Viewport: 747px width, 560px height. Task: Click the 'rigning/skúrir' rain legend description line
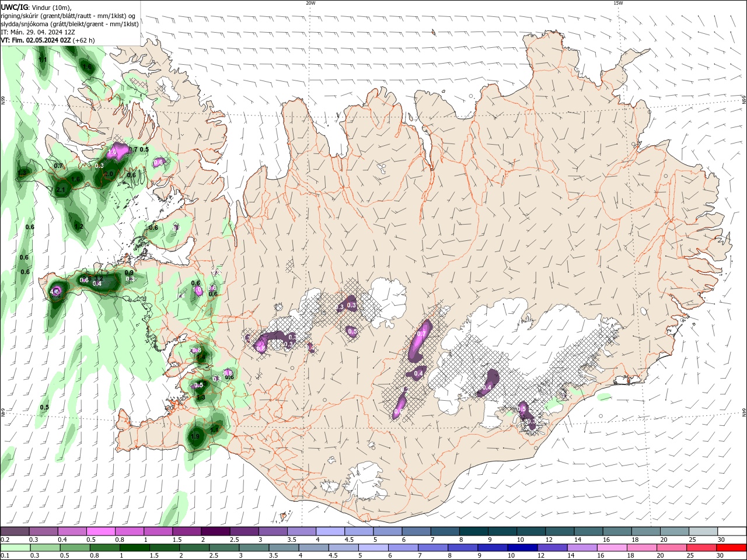(68, 16)
